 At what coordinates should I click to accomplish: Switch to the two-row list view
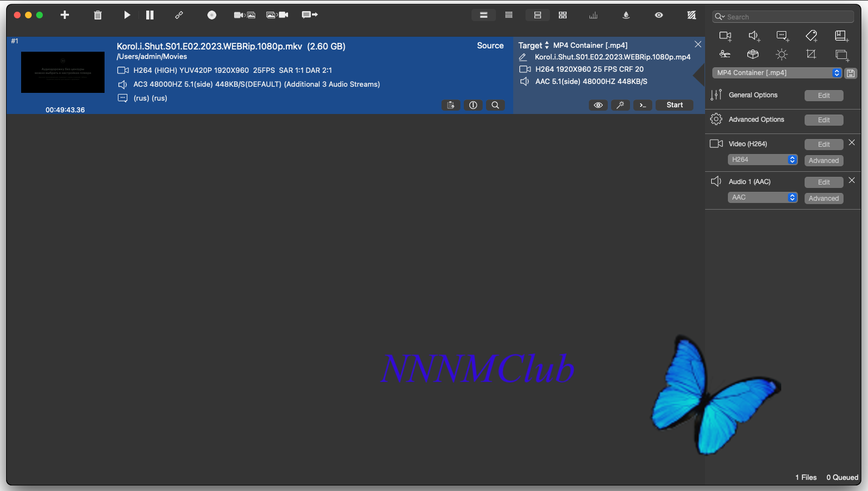pos(484,15)
